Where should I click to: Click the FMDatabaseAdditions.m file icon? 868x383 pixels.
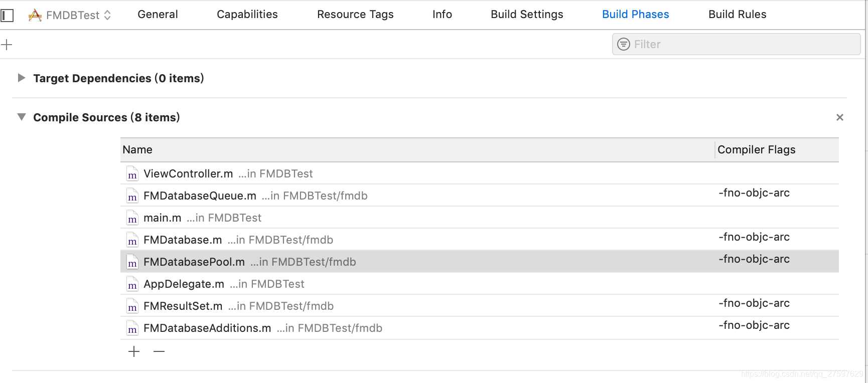point(132,328)
